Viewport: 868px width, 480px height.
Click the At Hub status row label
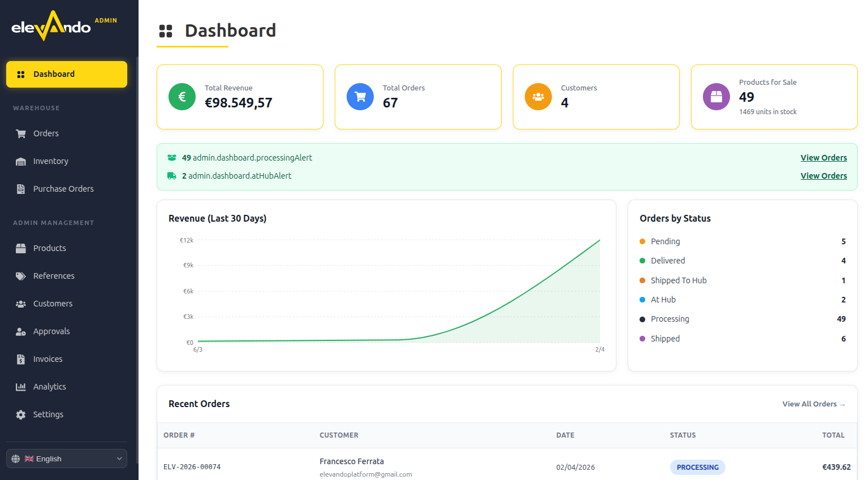663,300
